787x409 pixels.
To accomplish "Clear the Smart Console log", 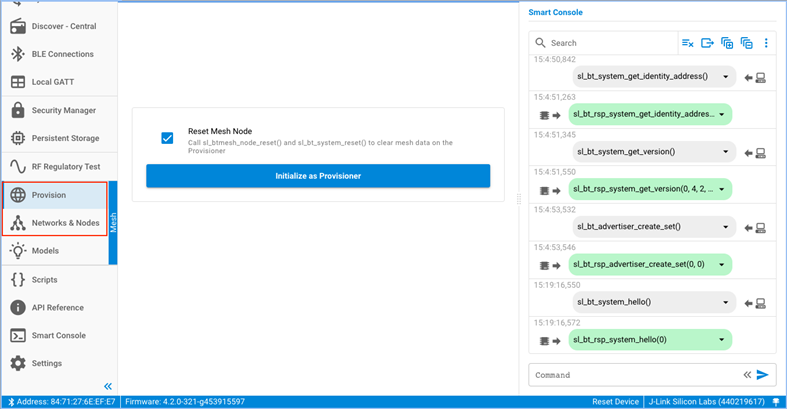I will pos(687,43).
